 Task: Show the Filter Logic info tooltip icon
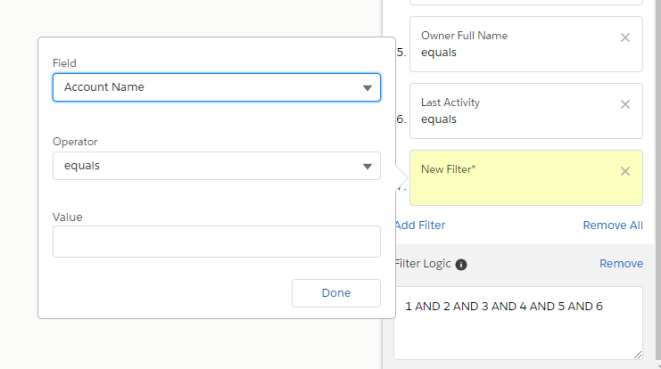[x=461, y=264]
